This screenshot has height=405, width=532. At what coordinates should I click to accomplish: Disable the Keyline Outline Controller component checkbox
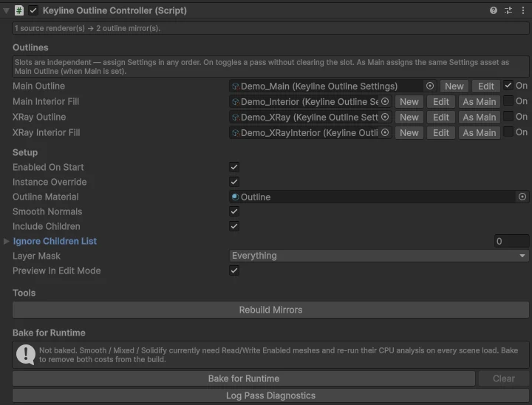[x=33, y=10]
